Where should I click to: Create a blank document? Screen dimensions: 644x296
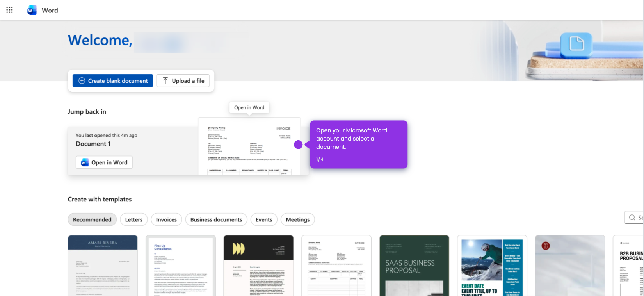[x=113, y=81]
